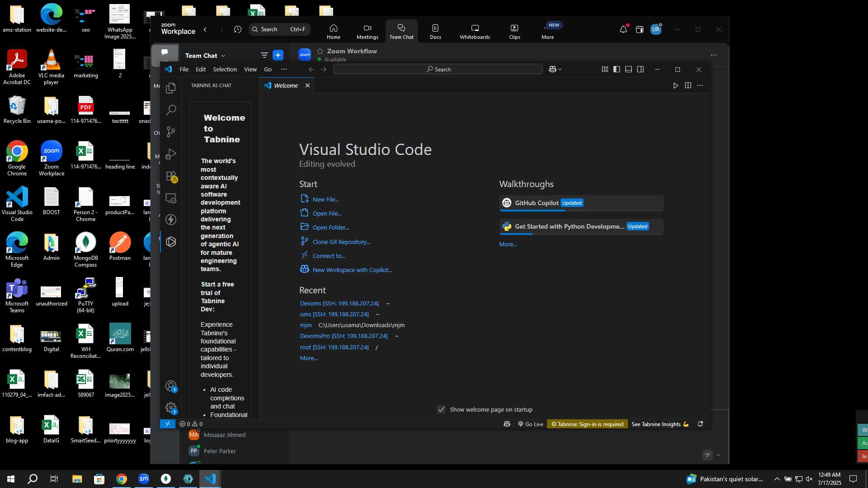Image resolution: width=868 pixels, height=488 pixels.
Task: Go forward with the VS Code arrow
Action: click(323, 69)
